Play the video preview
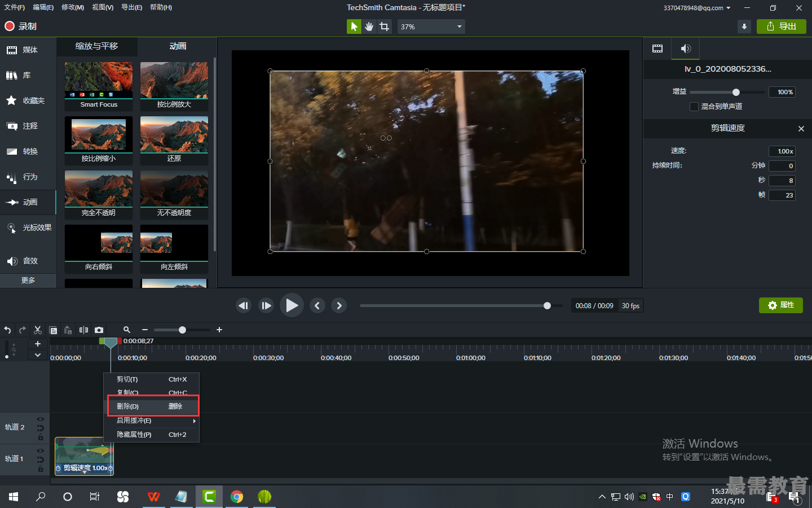The height and width of the screenshot is (508, 812). pyautogui.click(x=292, y=305)
